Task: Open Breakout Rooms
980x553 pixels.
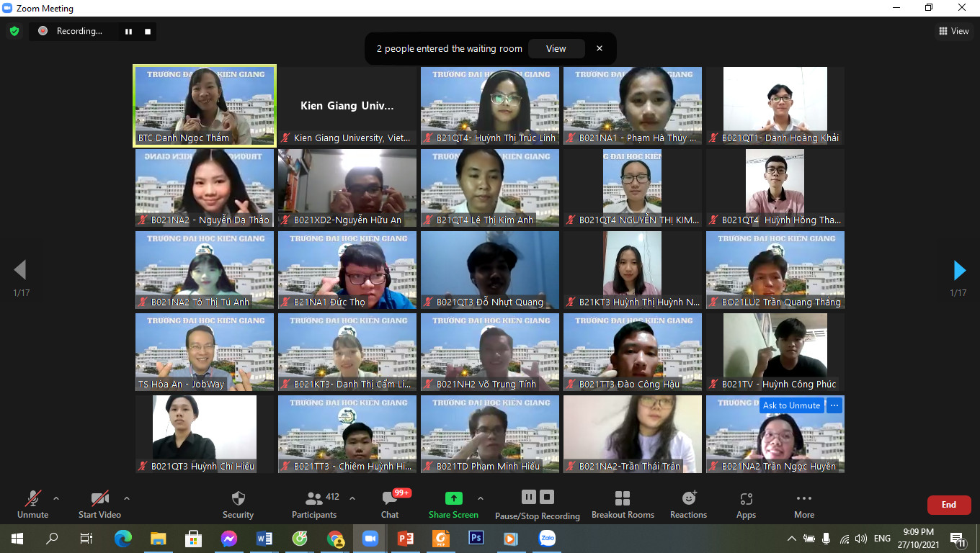Action: [623, 503]
